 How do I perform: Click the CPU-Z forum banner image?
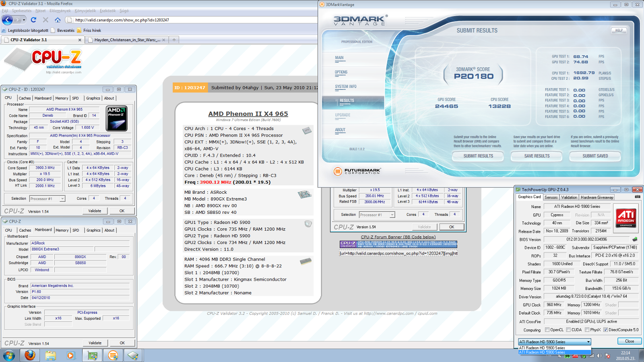tap(398, 244)
